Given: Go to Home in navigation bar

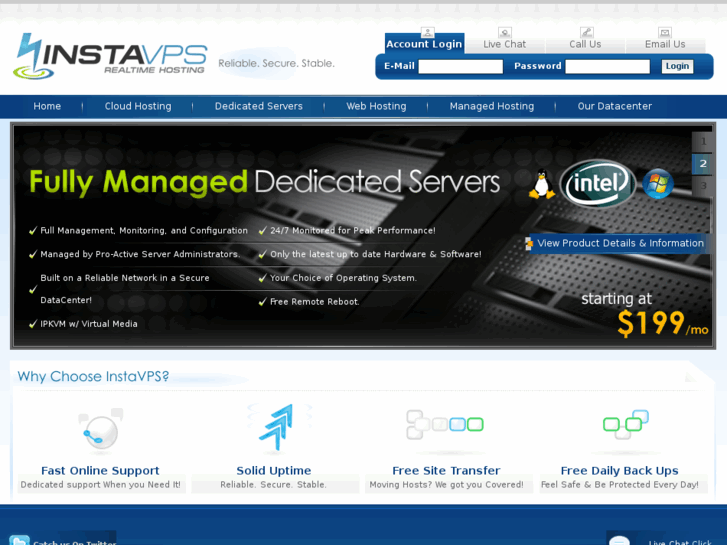Looking at the screenshot, I should point(47,106).
